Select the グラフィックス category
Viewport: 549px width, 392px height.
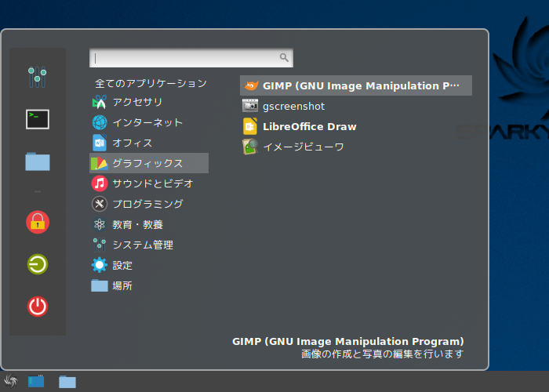point(149,163)
